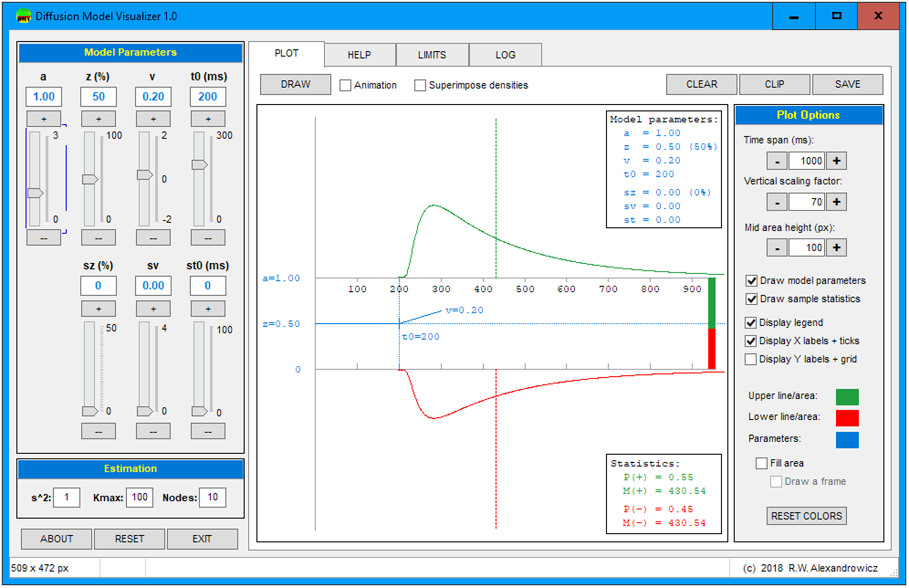Decrease sz (%) with its minus button
This screenshot has width=909, height=588.
(98, 432)
